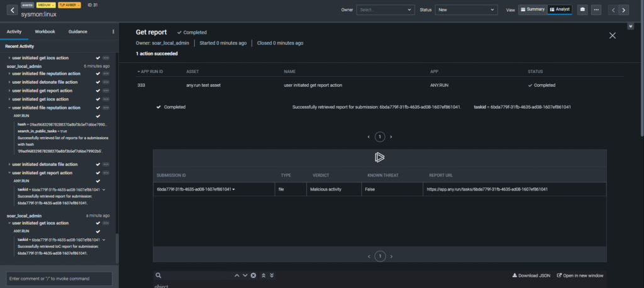The width and height of the screenshot is (644, 288).
Task: Click Download JSON
Action: pos(531,275)
